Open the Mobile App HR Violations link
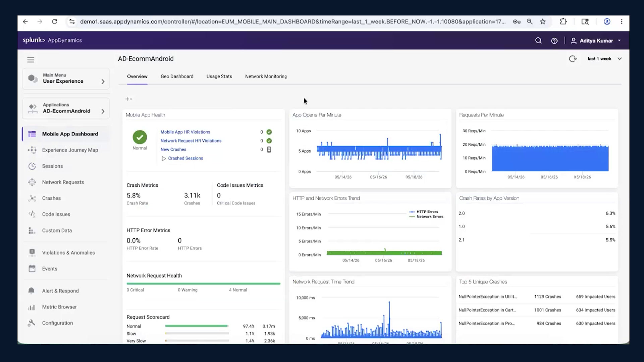 pyautogui.click(x=185, y=132)
